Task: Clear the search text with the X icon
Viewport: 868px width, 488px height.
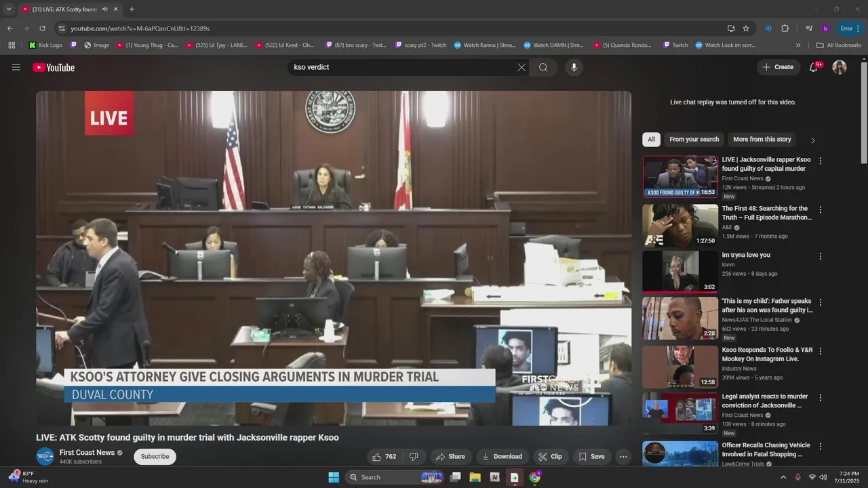Action: click(x=521, y=67)
